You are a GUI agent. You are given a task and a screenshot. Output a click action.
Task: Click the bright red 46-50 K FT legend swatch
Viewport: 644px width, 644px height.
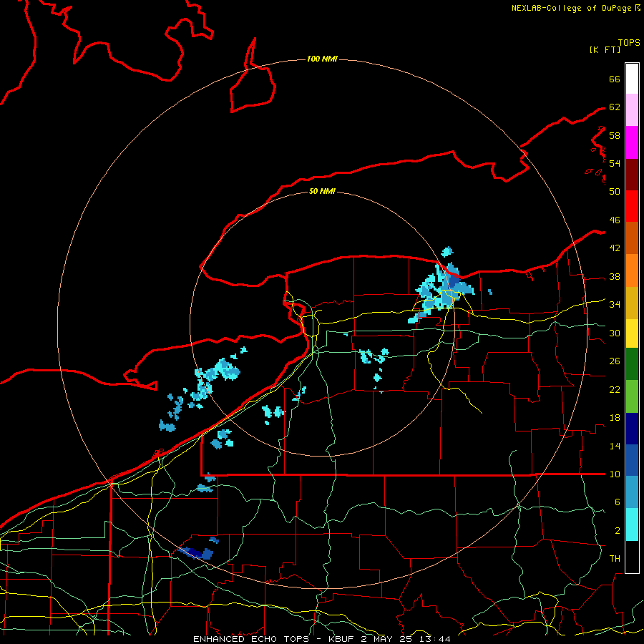(632, 206)
